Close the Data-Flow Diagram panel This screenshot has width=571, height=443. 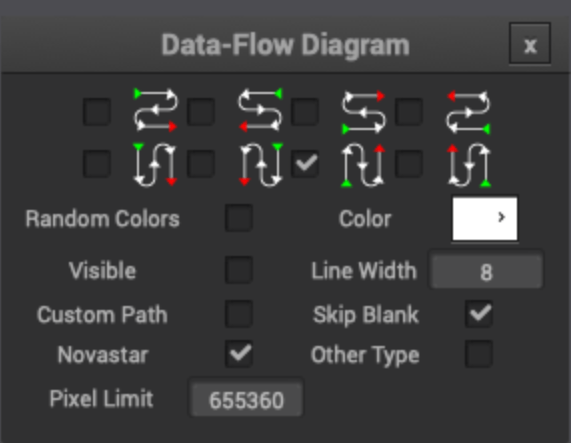click(x=530, y=45)
